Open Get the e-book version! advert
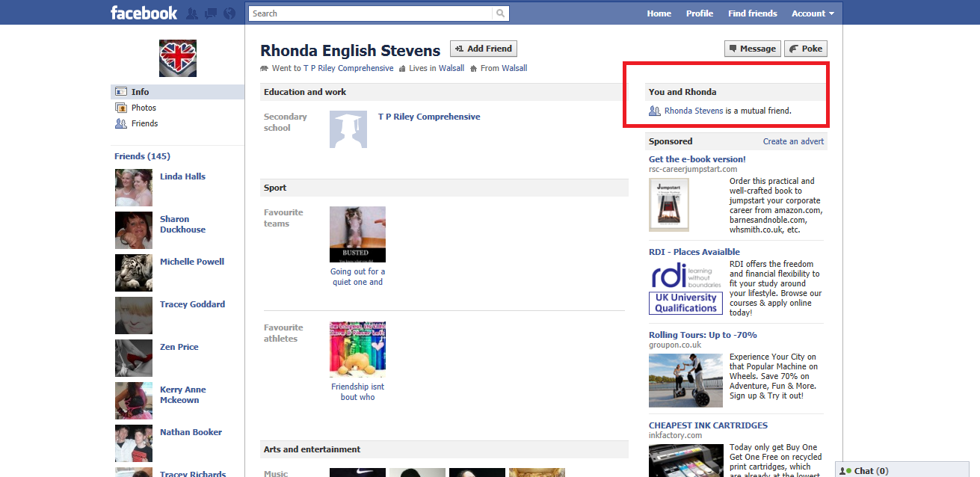This screenshot has width=980, height=477. click(697, 159)
